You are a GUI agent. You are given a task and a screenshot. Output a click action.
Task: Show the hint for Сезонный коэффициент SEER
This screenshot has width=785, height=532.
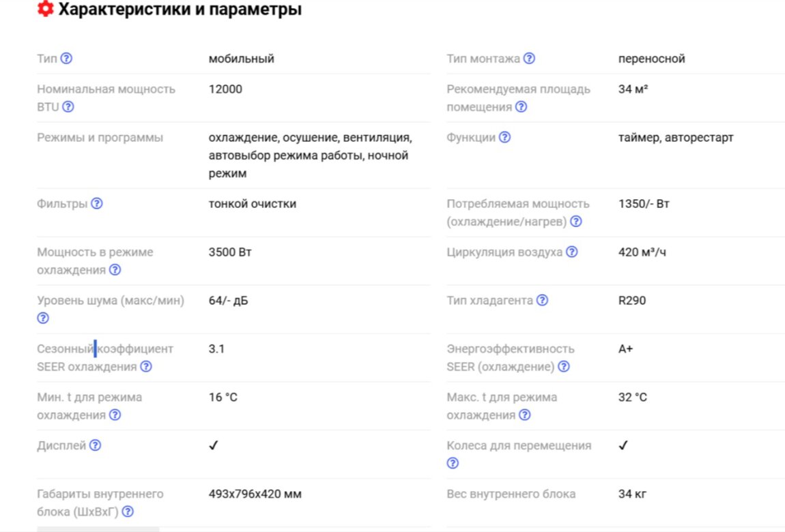(x=146, y=366)
